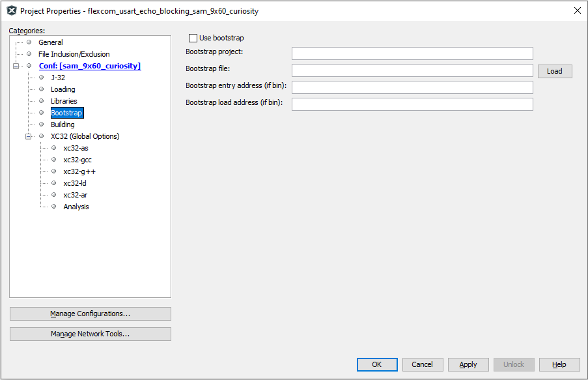Click the Apply button

(468, 364)
